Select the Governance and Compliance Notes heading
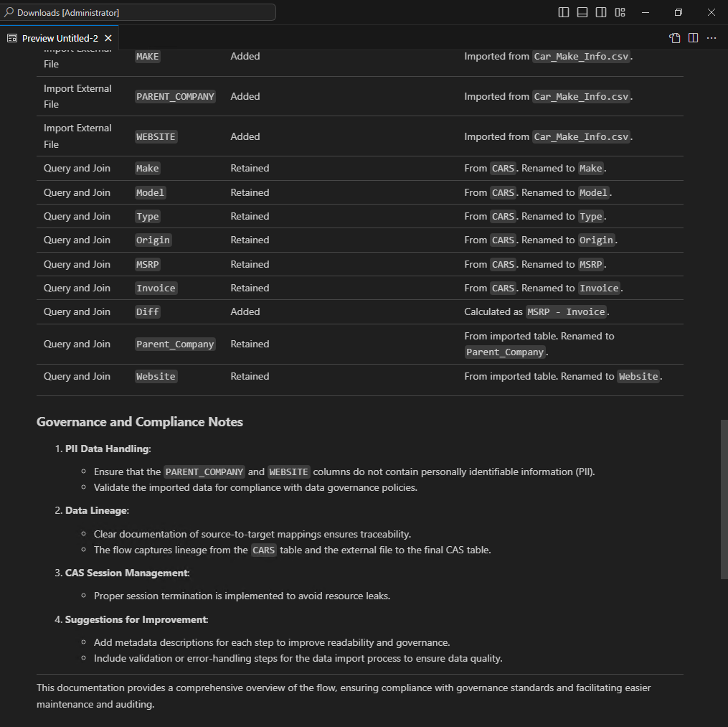Viewport: 728px width, 727px height. [139, 422]
